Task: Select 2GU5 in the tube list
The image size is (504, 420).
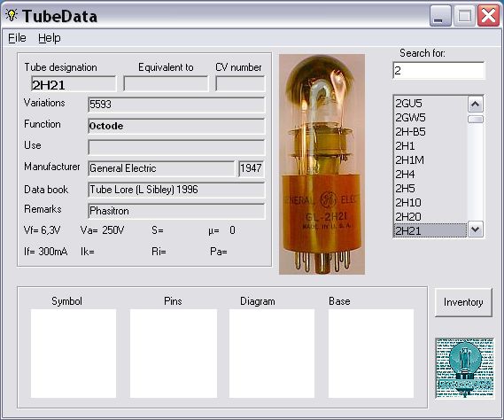Action: point(430,104)
